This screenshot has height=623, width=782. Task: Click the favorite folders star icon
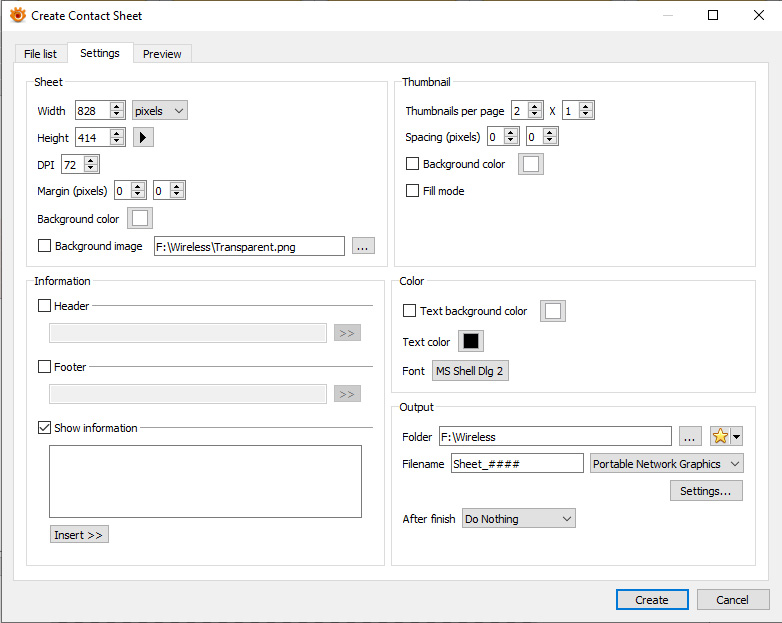(x=720, y=436)
